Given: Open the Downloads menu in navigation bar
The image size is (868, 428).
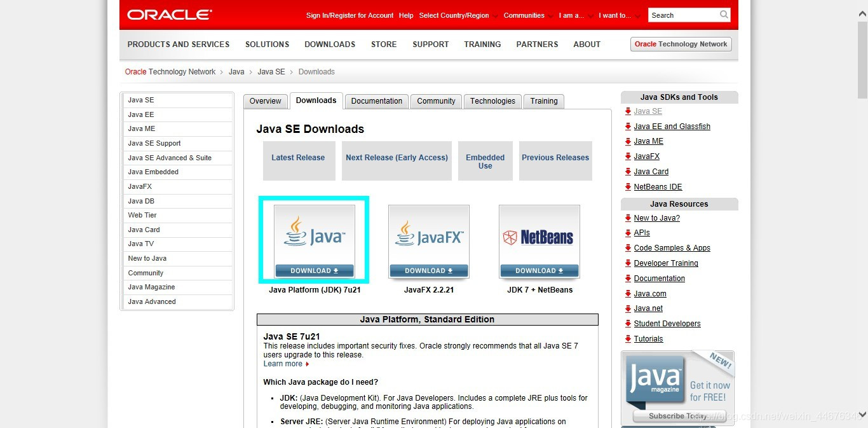Looking at the screenshot, I should click(x=330, y=45).
